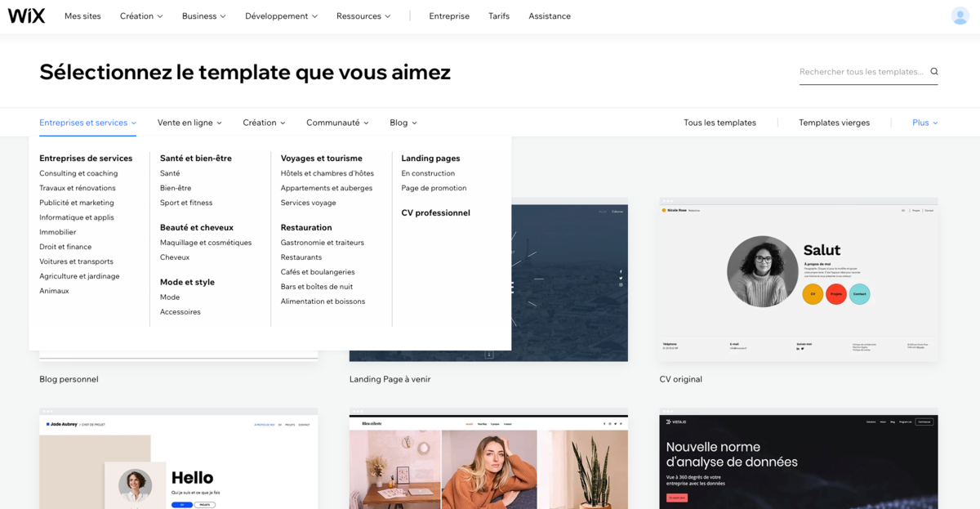980x509 pixels.
Task: Collapse Entreprises et services category
Action: point(87,123)
